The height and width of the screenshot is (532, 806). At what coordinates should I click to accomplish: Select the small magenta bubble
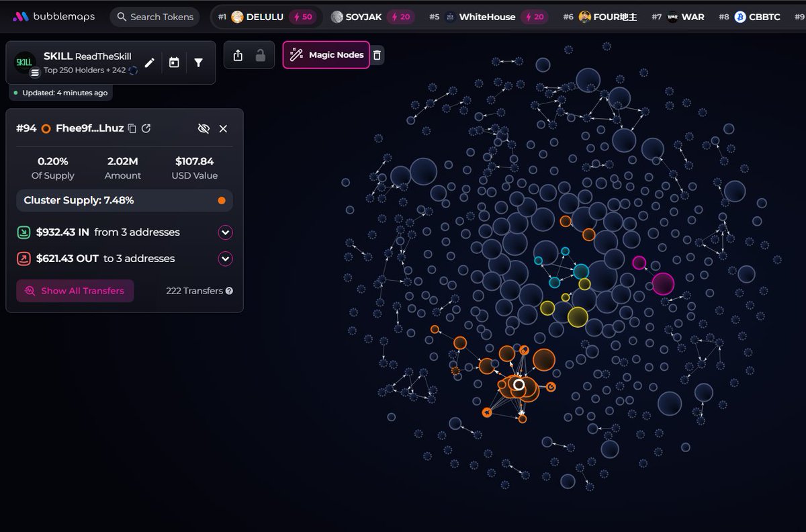(639, 263)
